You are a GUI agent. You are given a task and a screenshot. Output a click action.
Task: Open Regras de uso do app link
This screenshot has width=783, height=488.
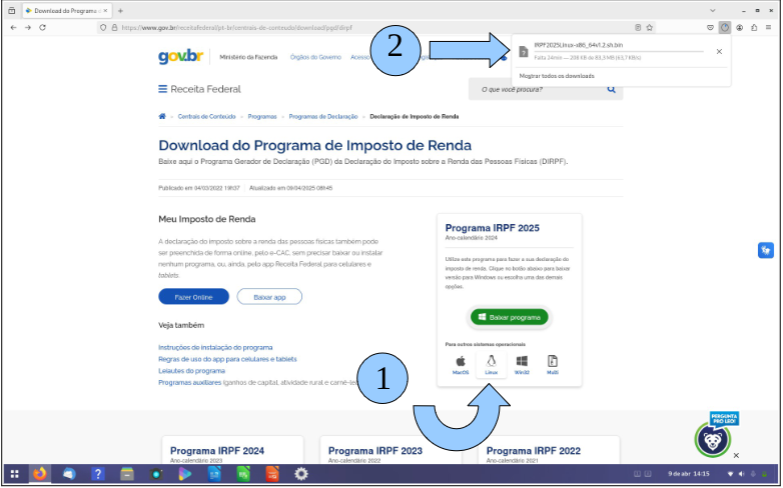[x=227, y=359]
